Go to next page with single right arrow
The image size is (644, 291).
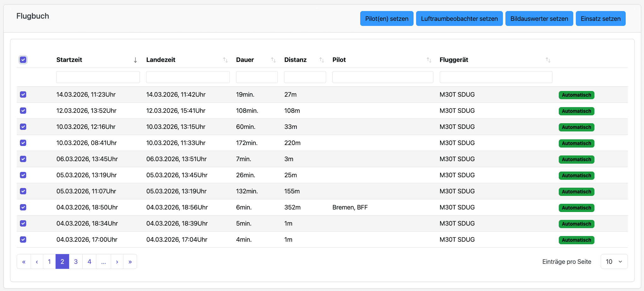tap(117, 262)
